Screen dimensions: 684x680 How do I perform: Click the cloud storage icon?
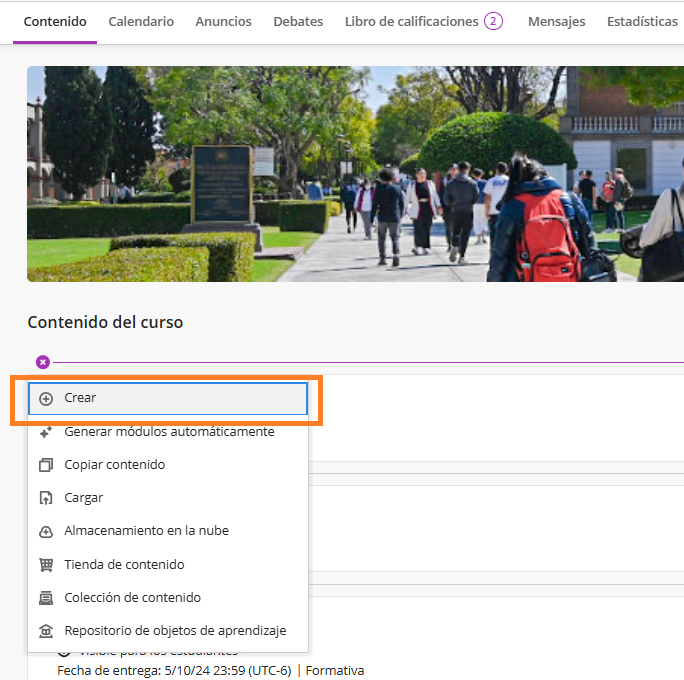pyautogui.click(x=46, y=531)
